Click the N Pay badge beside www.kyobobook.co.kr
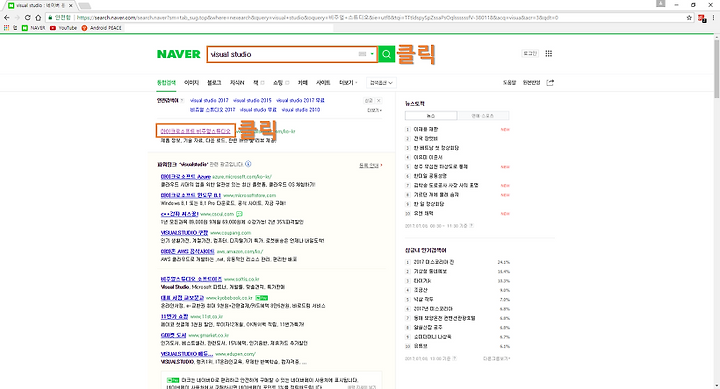 click(x=262, y=298)
